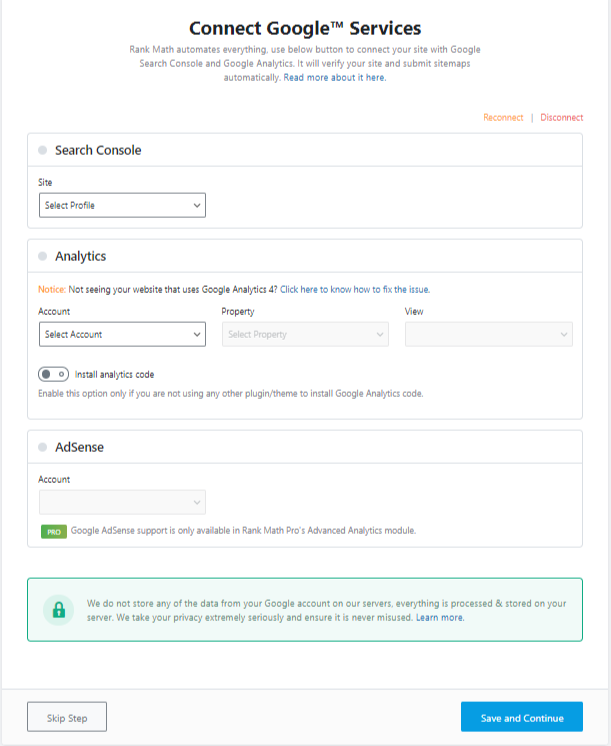
Task: Click the green lock privacy icon
Action: 59,610
